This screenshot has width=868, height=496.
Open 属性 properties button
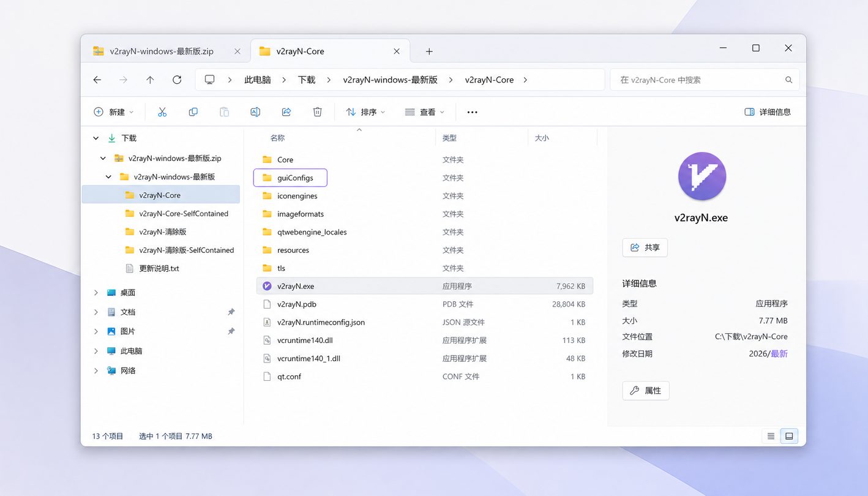(x=646, y=391)
